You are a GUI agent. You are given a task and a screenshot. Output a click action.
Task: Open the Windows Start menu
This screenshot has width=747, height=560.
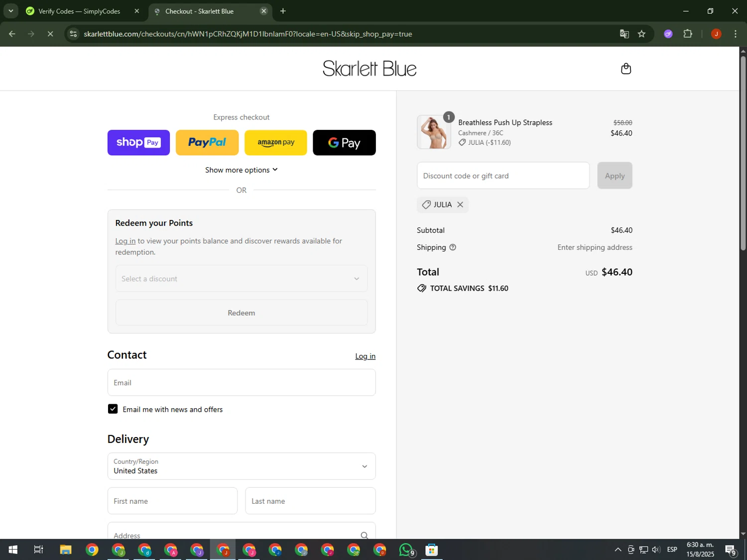click(13, 550)
